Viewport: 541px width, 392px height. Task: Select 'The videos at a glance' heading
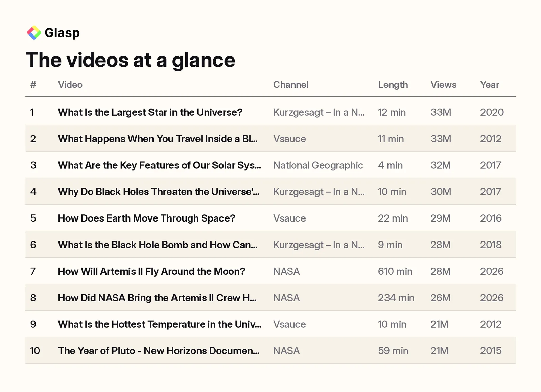(131, 60)
